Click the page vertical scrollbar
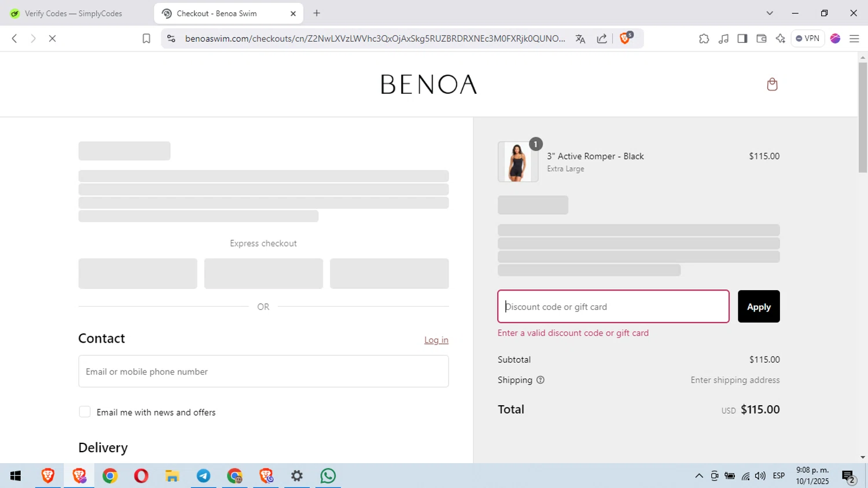Viewport: 868px width, 488px height. 863,118
